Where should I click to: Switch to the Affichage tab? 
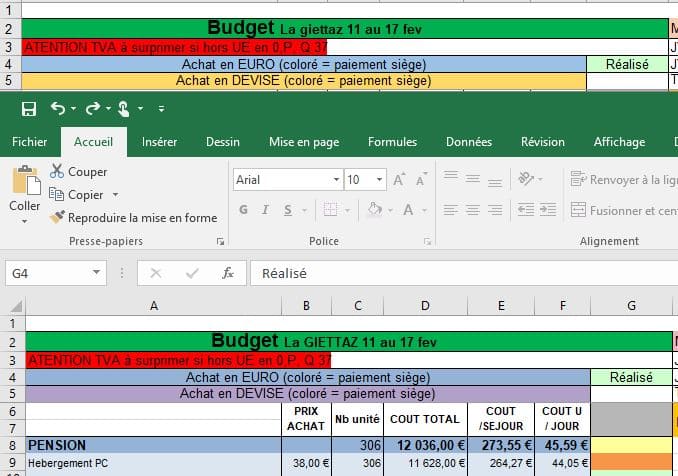(x=619, y=142)
